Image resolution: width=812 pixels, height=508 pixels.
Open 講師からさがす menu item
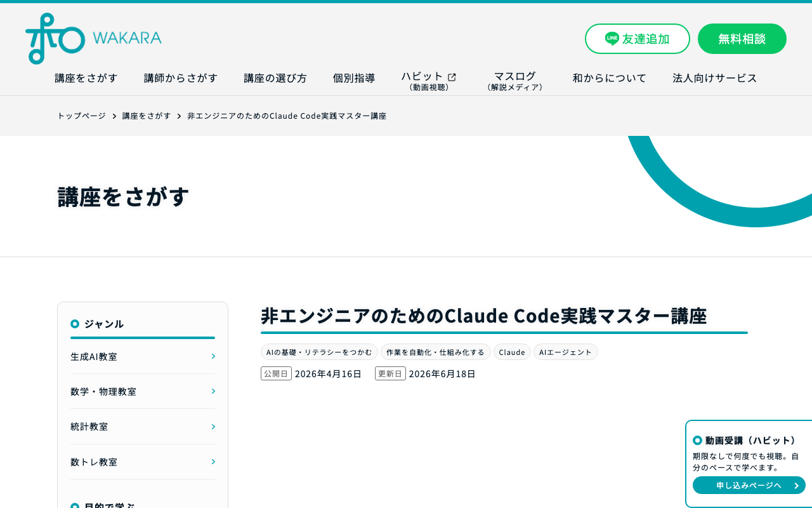[x=181, y=78]
